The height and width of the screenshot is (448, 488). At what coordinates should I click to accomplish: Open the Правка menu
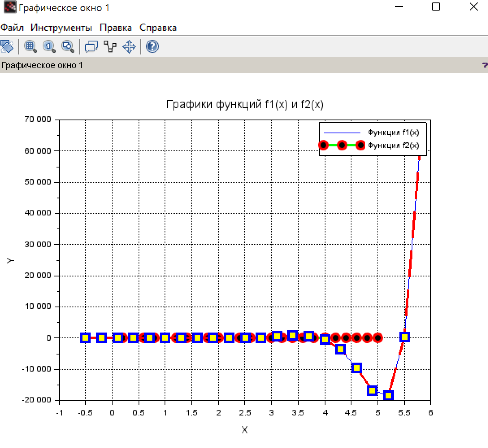tap(116, 28)
